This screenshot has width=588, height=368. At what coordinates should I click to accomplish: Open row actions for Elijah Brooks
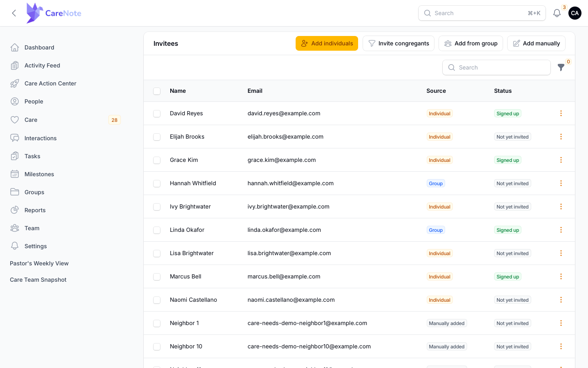561,137
